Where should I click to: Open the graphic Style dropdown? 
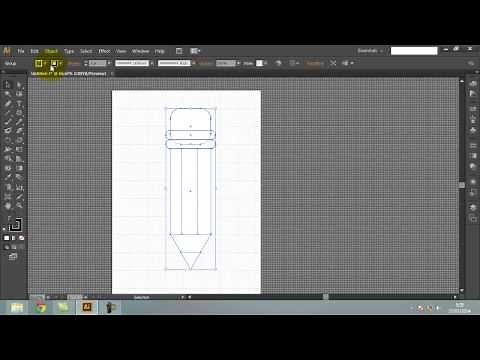[x=265, y=63]
